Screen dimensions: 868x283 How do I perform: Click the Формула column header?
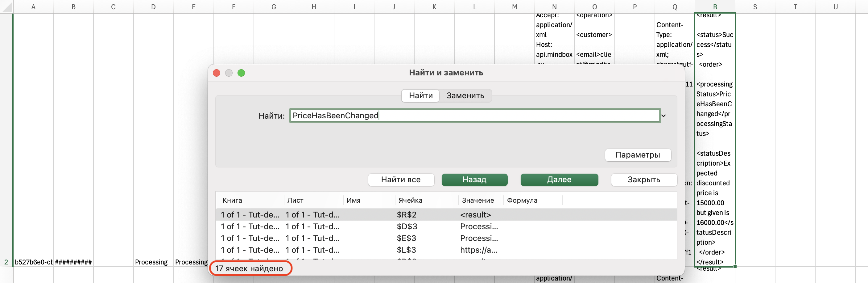[x=533, y=201]
